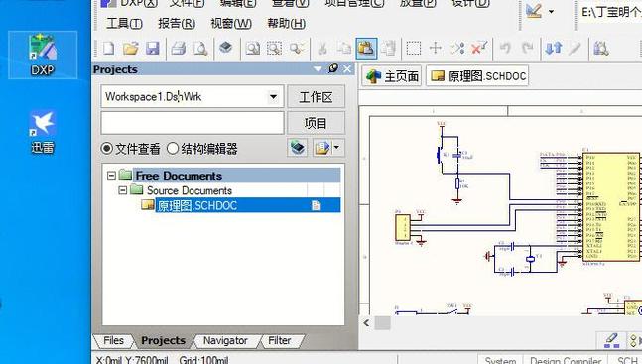Open the 编辑(E) menu
Screen dimensions: 642x364
(238, 2)
